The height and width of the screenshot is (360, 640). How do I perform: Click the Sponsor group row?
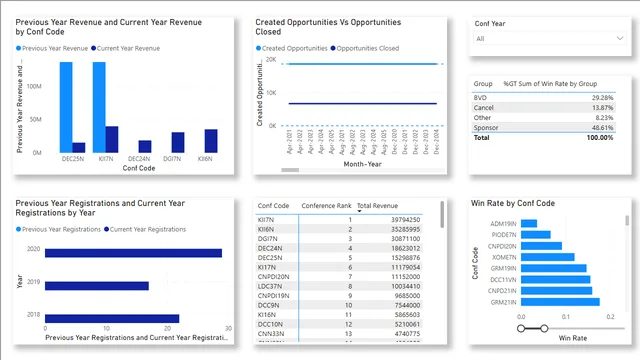pyautogui.click(x=543, y=127)
